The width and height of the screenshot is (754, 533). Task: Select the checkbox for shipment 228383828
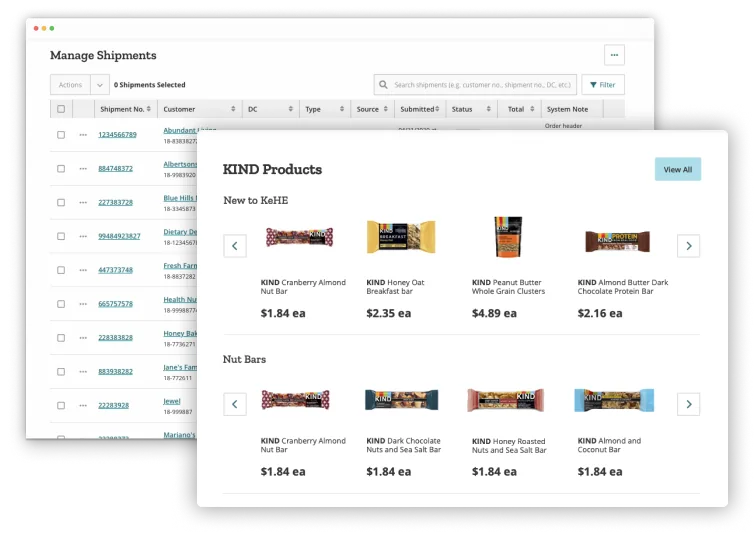[61, 338]
